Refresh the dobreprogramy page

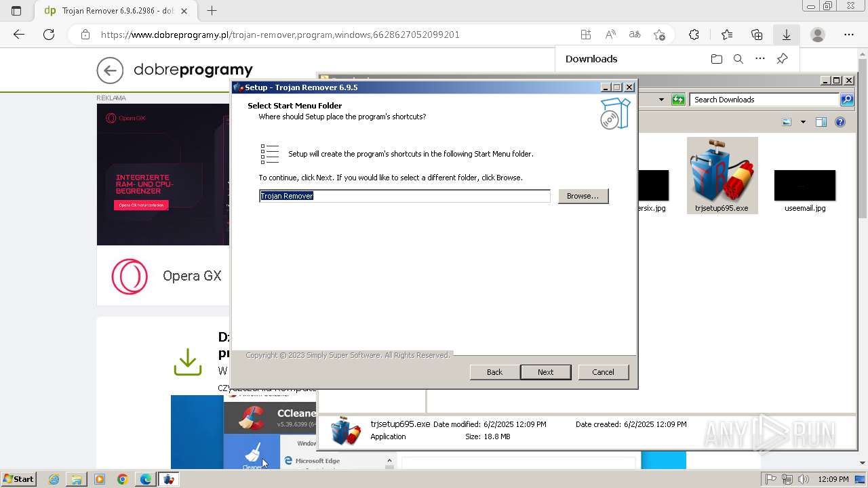49,35
